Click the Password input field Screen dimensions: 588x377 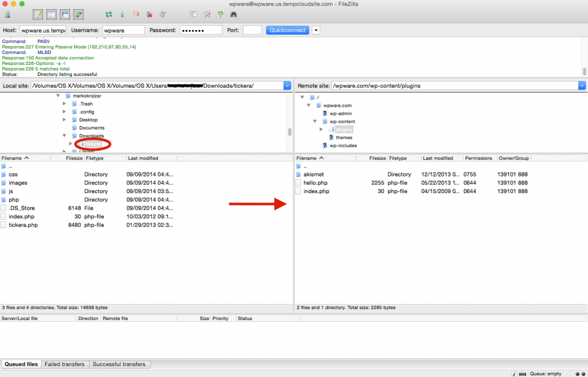201,30
